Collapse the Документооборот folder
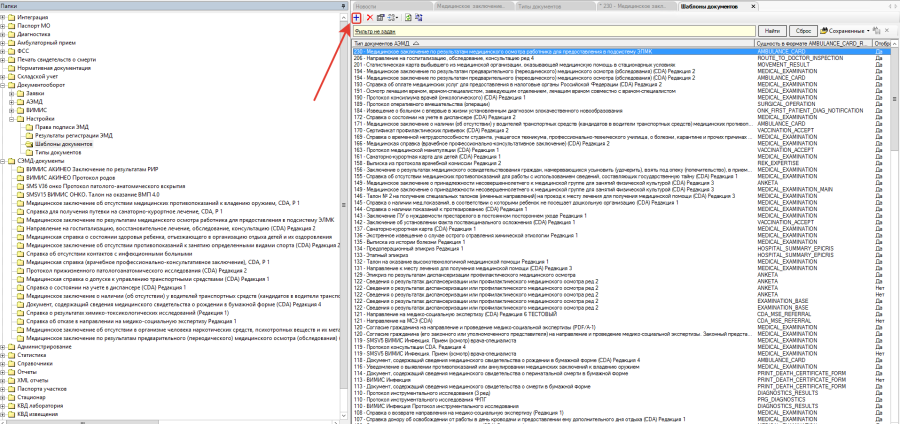The width and height of the screenshot is (900, 424). tap(3, 85)
